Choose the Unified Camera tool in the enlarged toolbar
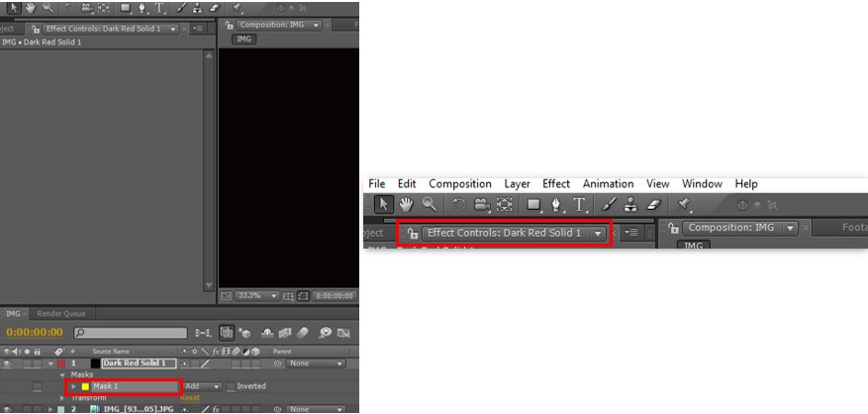868x414 pixels. point(482,205)
